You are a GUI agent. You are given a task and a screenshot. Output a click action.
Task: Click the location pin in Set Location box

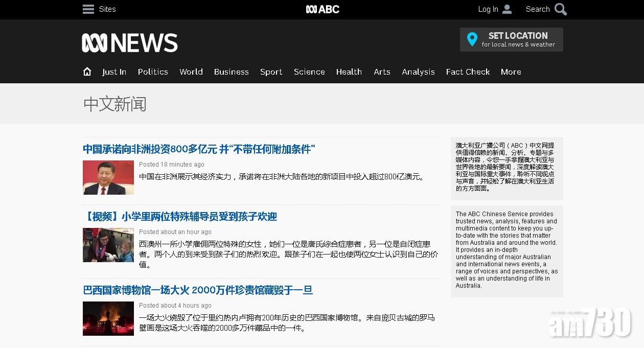tap(472, 39)
